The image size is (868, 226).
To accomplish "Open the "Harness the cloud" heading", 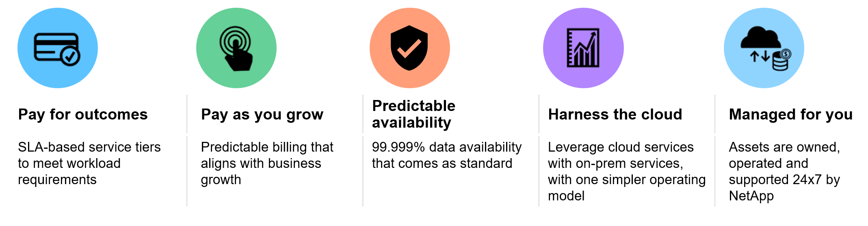I will pyautogui.click(x=615, y=114).
